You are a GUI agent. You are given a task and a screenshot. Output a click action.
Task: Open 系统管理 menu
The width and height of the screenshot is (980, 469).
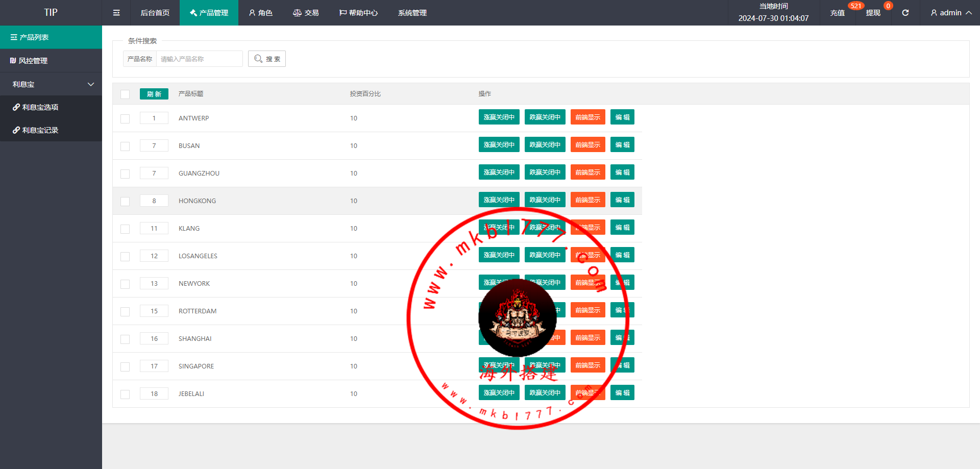(412, 13)
